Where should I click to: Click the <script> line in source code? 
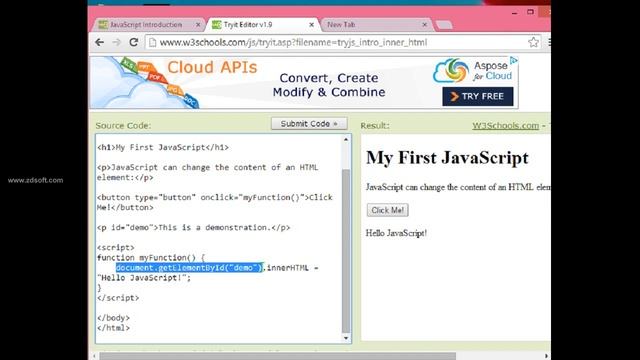click(116, 248)
